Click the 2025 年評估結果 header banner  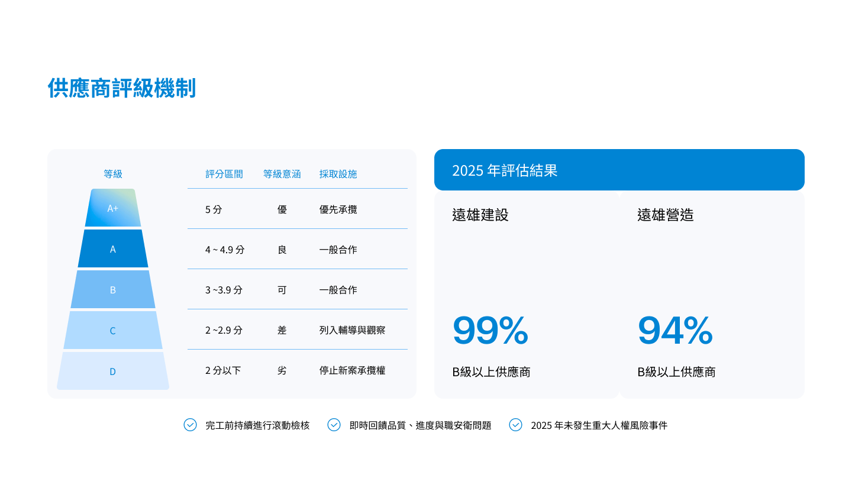coord(619,170)
